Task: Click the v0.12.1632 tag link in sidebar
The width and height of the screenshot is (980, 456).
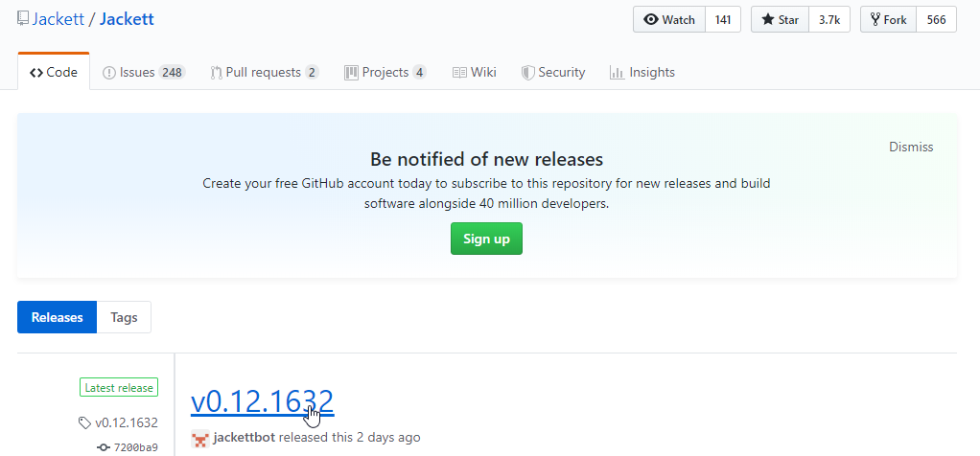Action: pyautogui.click(x=118, y=422)
